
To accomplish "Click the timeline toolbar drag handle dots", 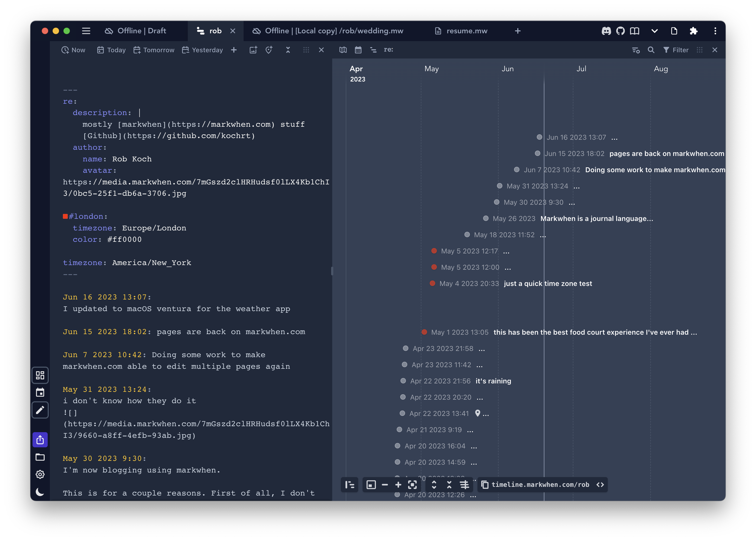I will pos(700,50).
